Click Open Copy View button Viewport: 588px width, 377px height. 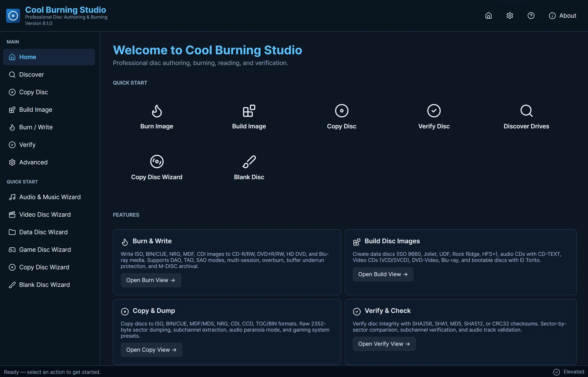pos(152,350)
